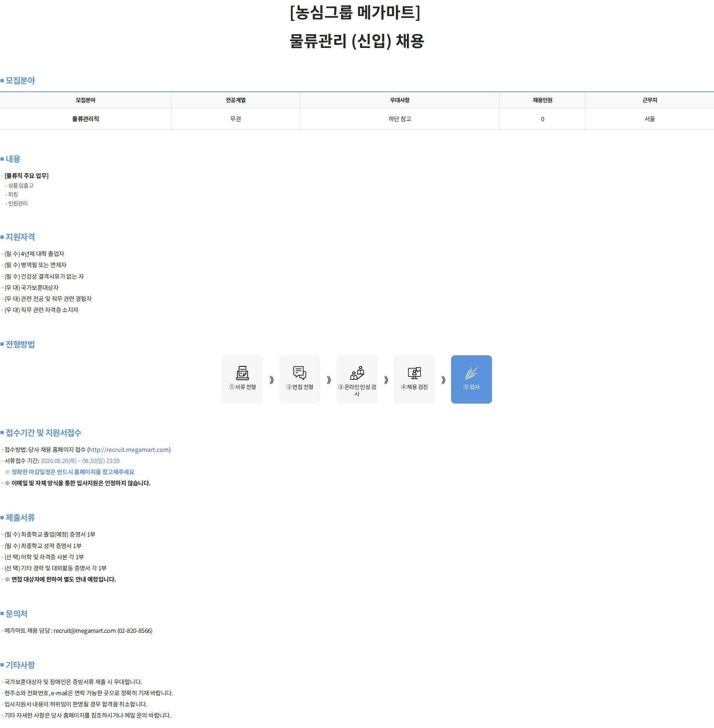This screenshot has width=714, height=728.
Task: Click the 모집분야 column header
Action: point(86,100)
